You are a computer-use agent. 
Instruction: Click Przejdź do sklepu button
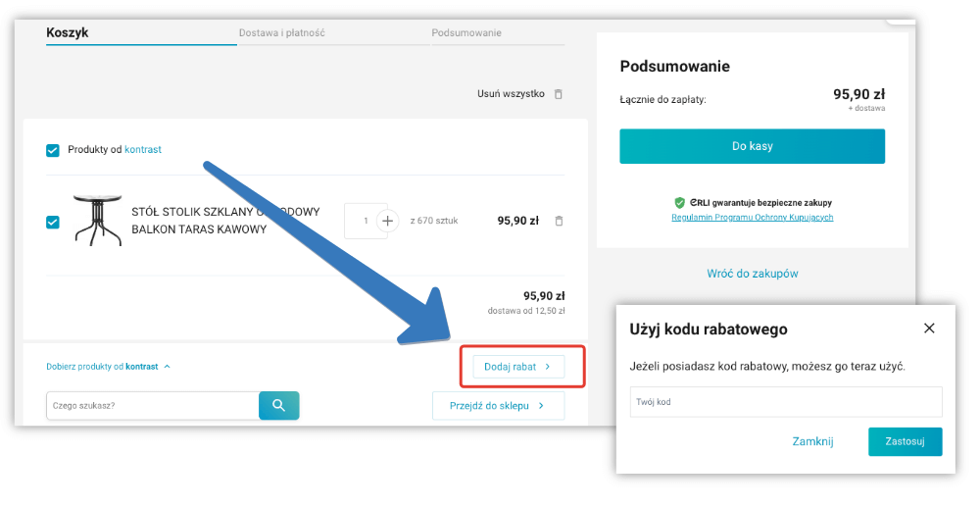tap(498, 405)
